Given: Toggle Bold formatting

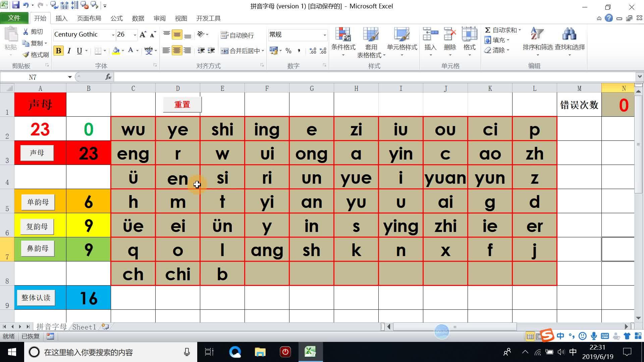Looking at the screenshot, I should click(58, 51).
